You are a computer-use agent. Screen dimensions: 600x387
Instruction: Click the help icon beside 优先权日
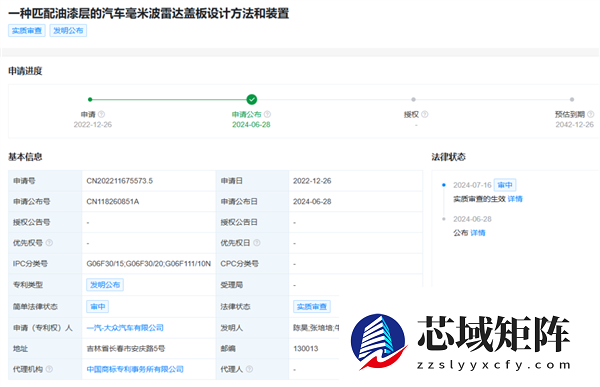point(257,243)
